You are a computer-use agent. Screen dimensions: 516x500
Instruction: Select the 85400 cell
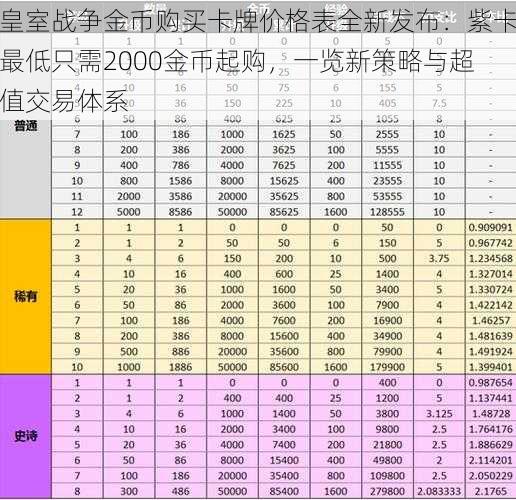pyautogui.click(x=284, y=491)
